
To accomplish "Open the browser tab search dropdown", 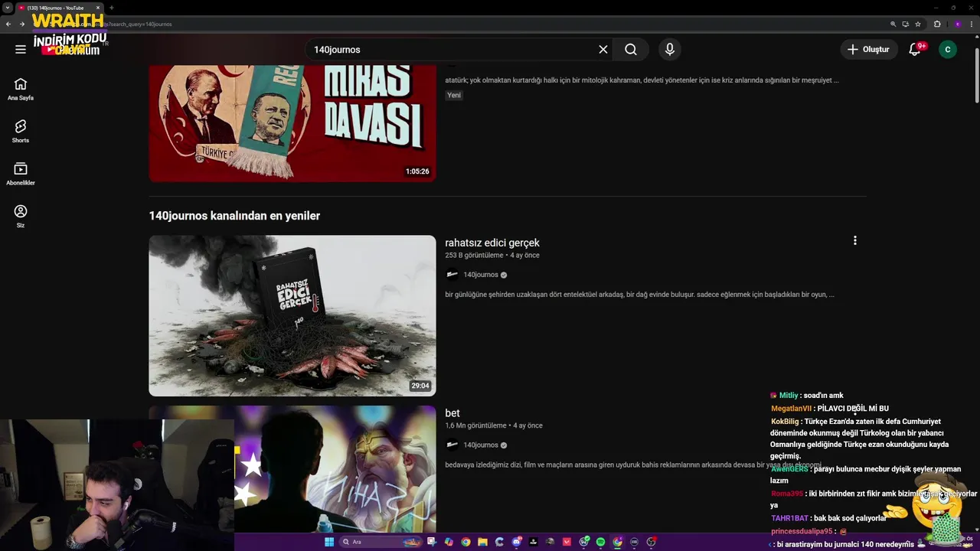I will (8, 8).
